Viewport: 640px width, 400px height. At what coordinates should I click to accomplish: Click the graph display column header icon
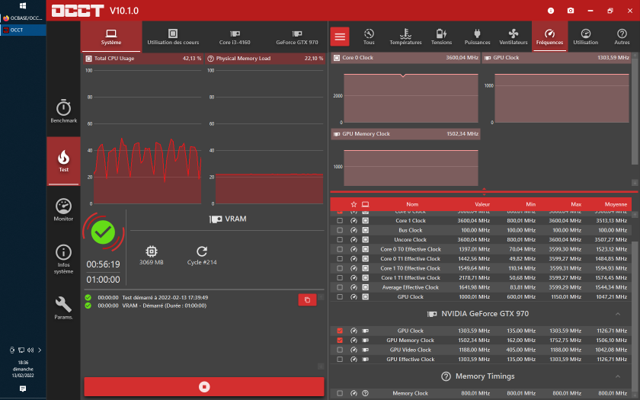pyautogui.click(x=365, y=204)
